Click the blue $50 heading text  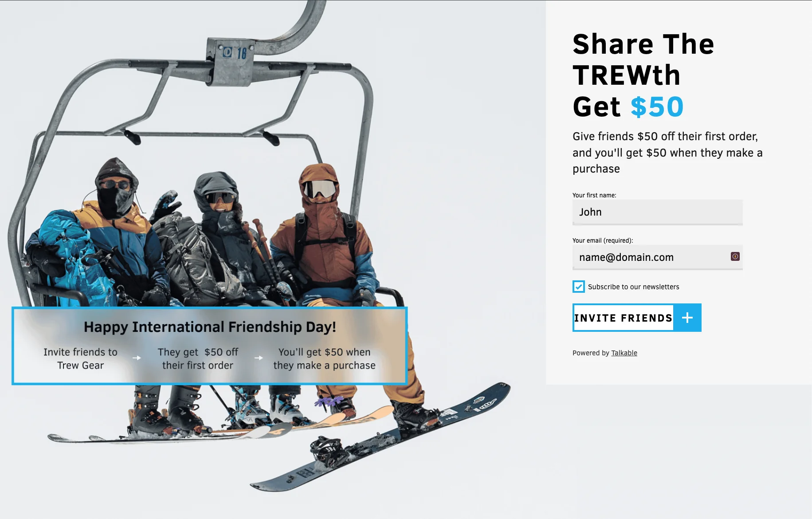657,107
